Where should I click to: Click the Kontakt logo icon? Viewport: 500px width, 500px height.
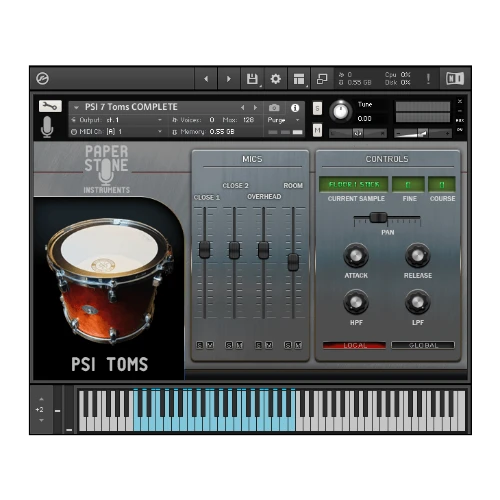[x=42, y=79]
